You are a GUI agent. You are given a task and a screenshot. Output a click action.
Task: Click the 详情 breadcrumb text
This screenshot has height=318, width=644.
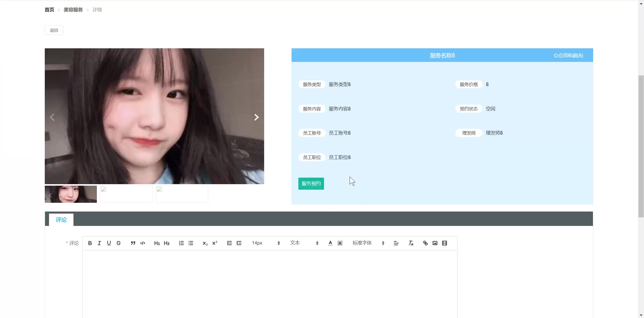click(x=97, y=10)
